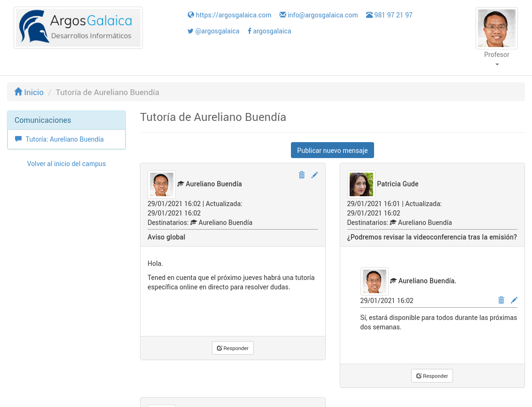Click the Aviso global subject text
This screenshot has height=407, width=532.
[x=166, y=237]
